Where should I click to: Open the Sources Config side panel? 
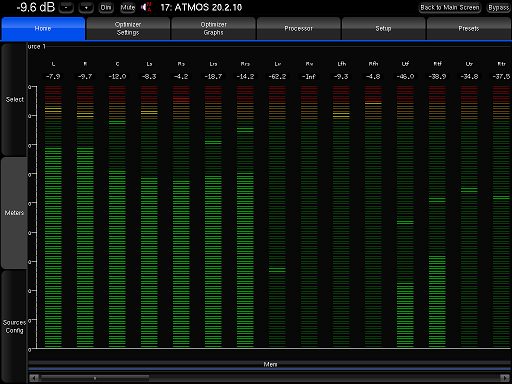[14, 327]
